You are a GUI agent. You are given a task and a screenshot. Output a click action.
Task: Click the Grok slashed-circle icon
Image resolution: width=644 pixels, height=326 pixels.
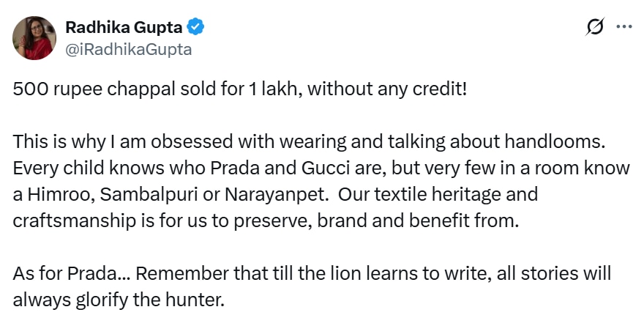tap(596, 27)
